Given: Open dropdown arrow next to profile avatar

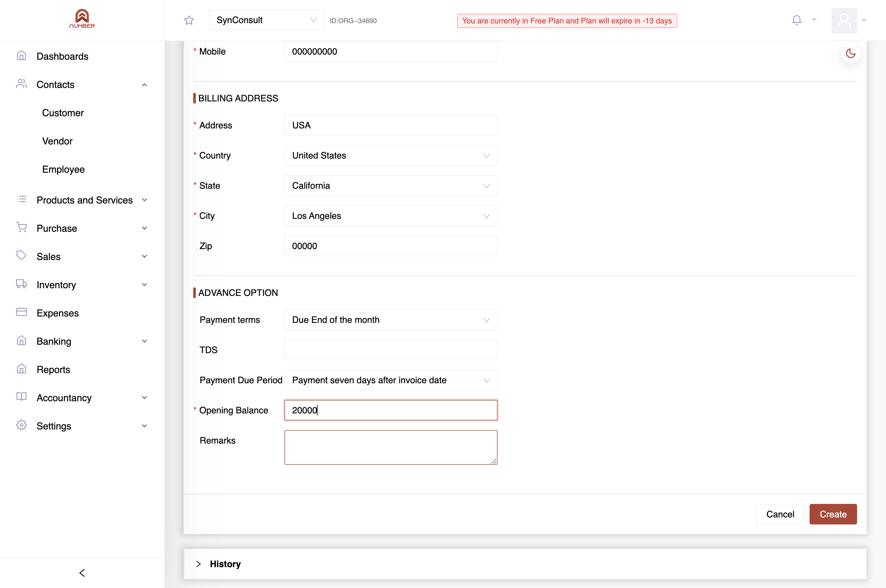Looking at the screenshot, I should click(x=864, y=20).
